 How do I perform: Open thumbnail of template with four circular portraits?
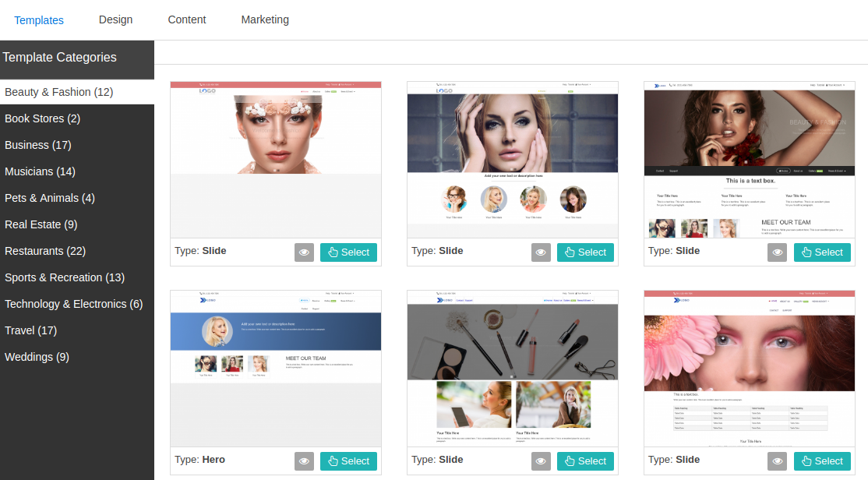pyautogui.click(x=512, y=160)
